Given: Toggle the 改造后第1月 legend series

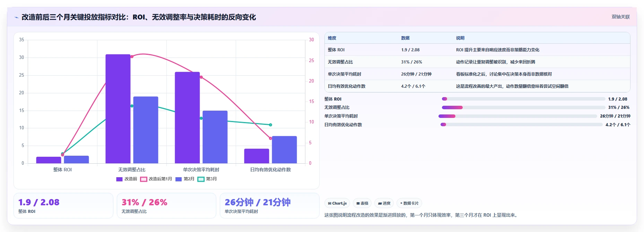Looking at the screenshot, I should (x=156, y=179).
